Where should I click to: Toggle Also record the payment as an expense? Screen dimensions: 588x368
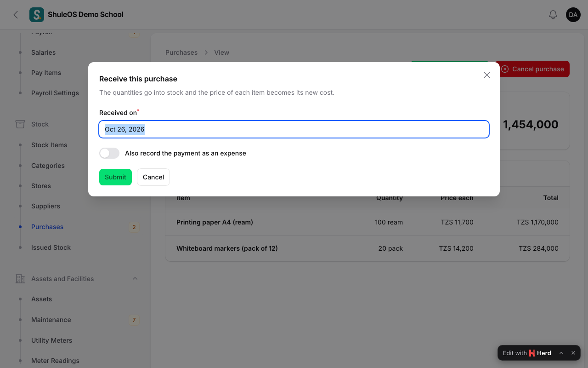click(109, 153)
